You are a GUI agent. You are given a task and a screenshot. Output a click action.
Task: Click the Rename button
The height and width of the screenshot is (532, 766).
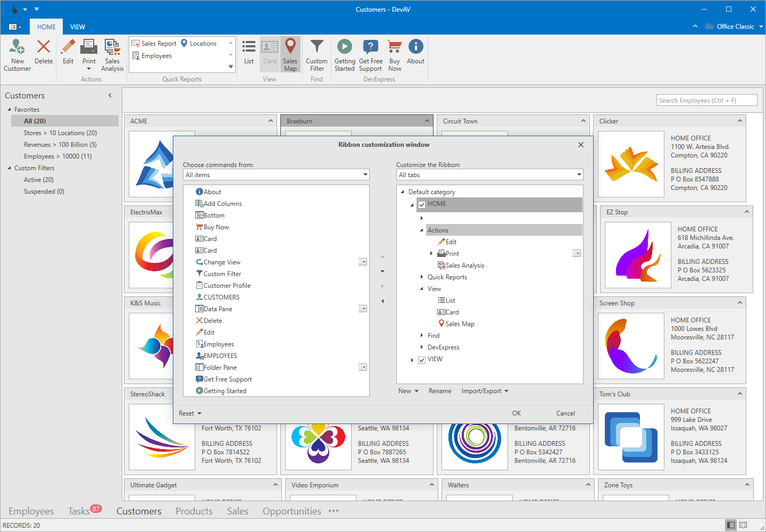point(440,391)
